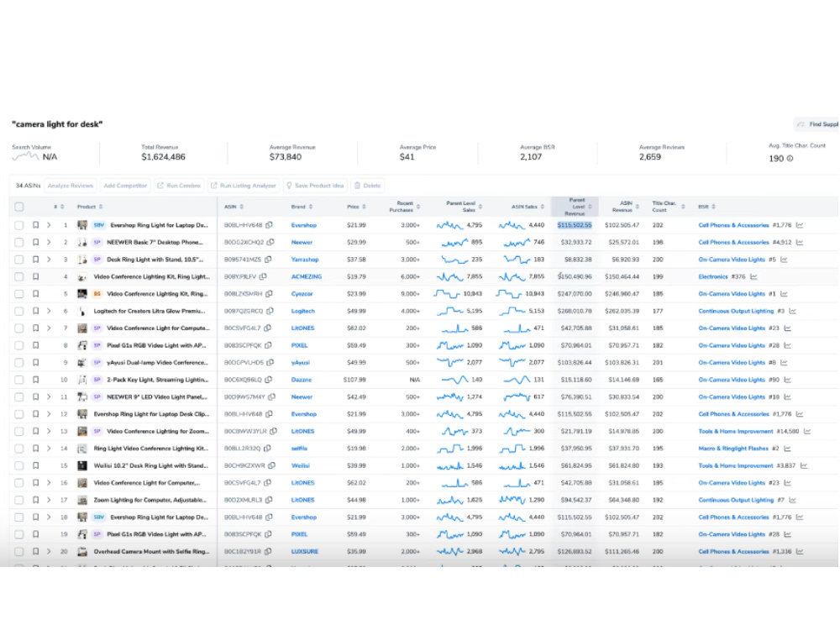Screen dimensions: 840x630
Task: Copy ASIN B0BLL2R32Q with its copy icon
Action: coord(267,449)
